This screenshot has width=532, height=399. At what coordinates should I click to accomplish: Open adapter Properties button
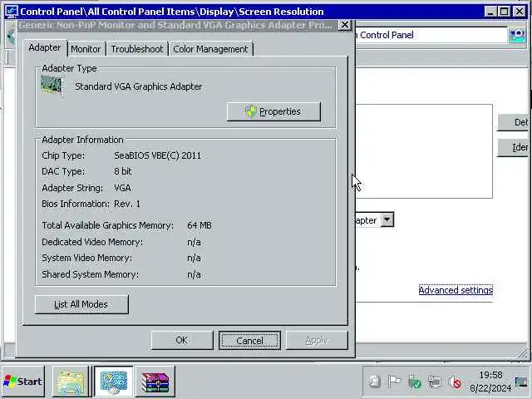pos(273,111)
